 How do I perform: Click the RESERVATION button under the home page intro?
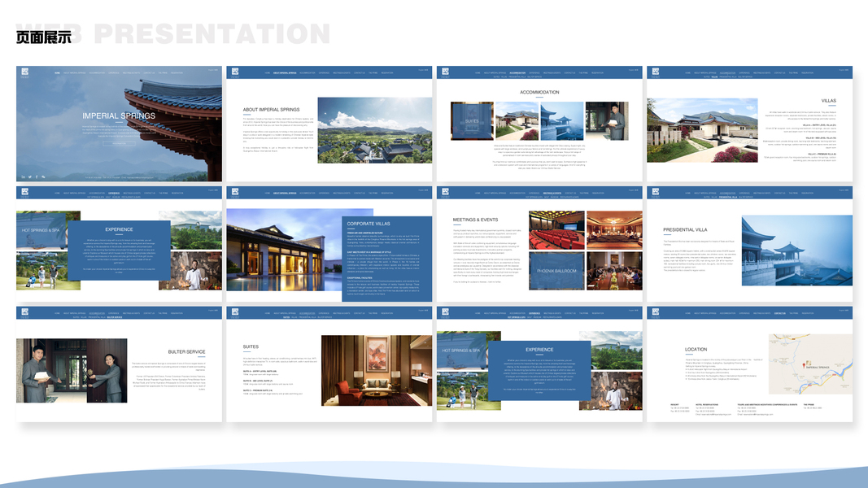(x=119, y=144)
